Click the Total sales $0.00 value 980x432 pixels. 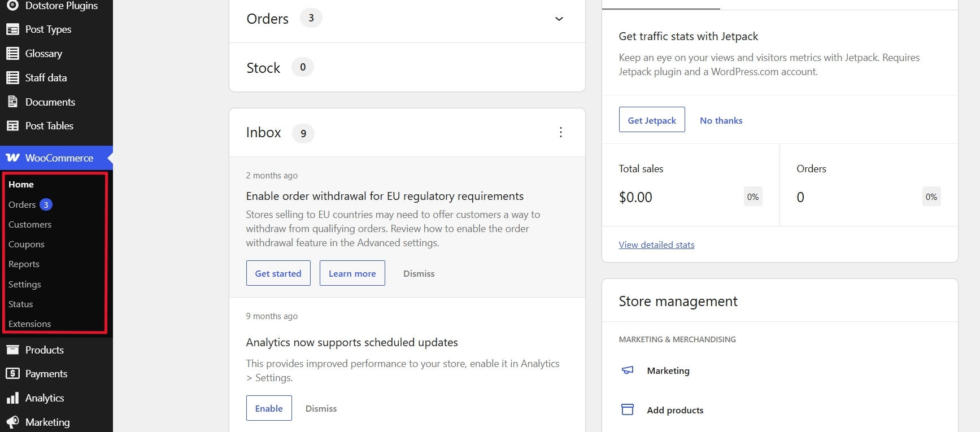(635, 197)
